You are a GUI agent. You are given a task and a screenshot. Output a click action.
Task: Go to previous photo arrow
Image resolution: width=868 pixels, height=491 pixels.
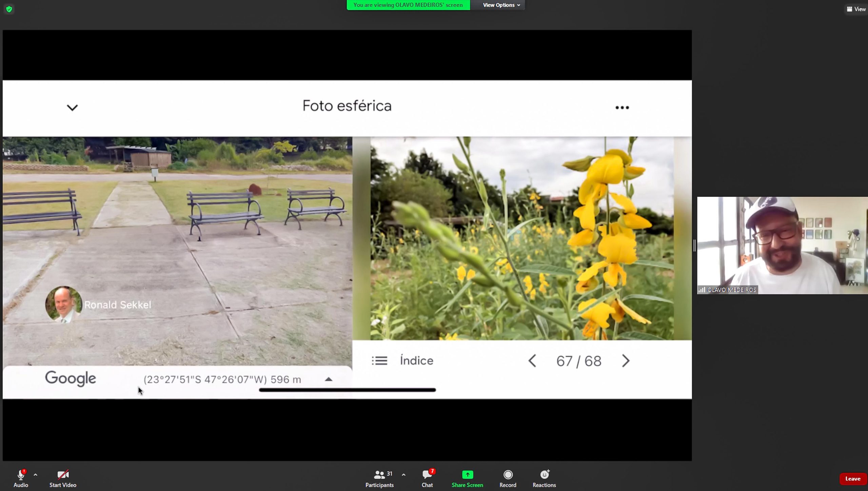(532, 361)
